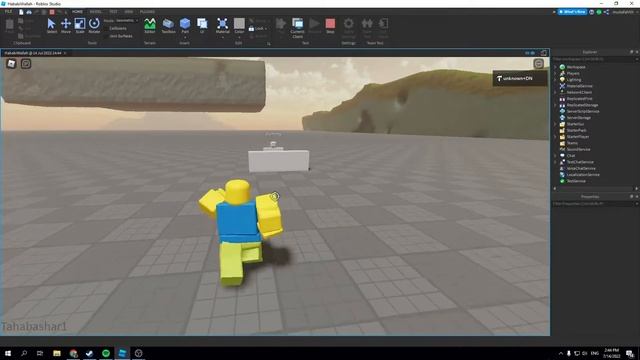Click the new file icon in quick access bar

click(x=21, y=12)
